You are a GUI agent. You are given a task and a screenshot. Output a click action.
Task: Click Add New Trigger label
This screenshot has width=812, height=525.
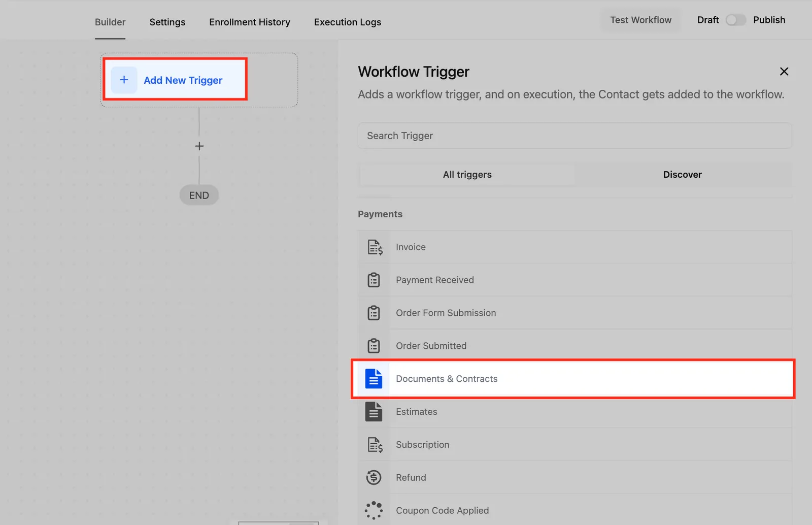pos(183,80)
